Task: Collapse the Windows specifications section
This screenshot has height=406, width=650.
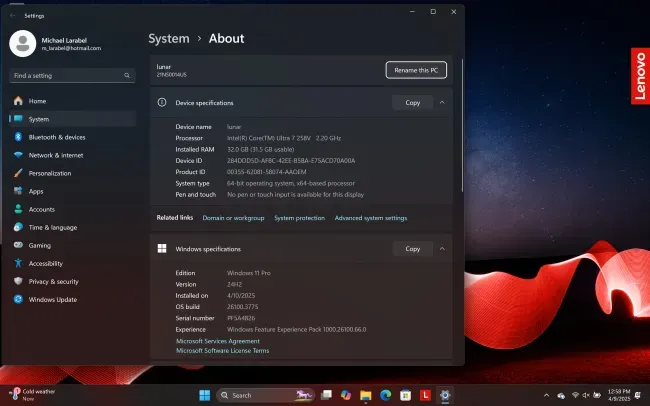Action: point(442,249)
